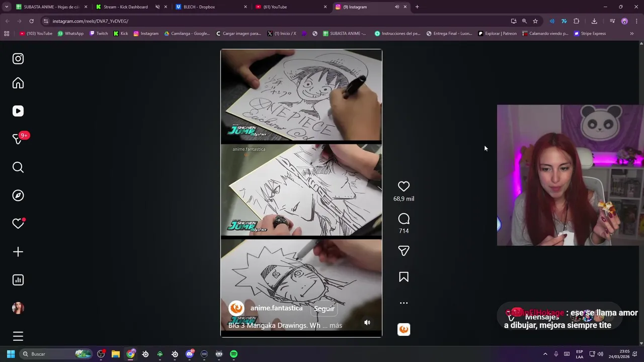Open the anime.fantastica profile link
Screen dimensions: 644x362
point(276,308)
